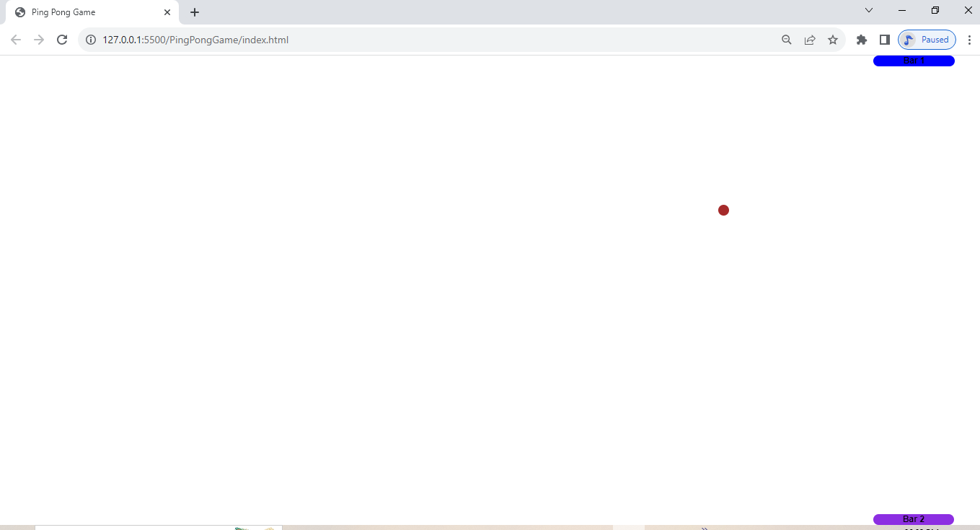Click the purple Bar 2 paddle
This screenshot has width=980, height=530.
tap(914, 518)
